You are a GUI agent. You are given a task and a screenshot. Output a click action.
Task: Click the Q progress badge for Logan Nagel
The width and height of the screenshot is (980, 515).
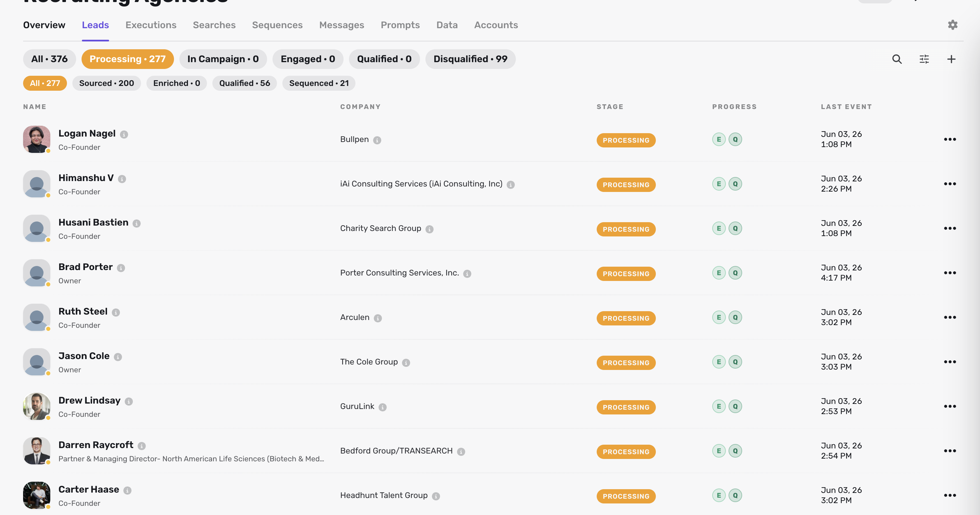pyautogui.click(x=735, y=139)
